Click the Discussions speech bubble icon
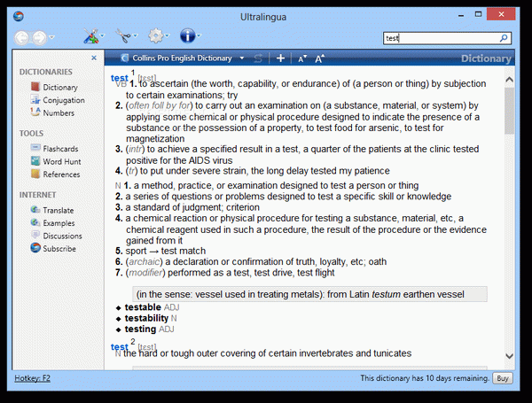The image size is (532, 403). click(35, 235)
